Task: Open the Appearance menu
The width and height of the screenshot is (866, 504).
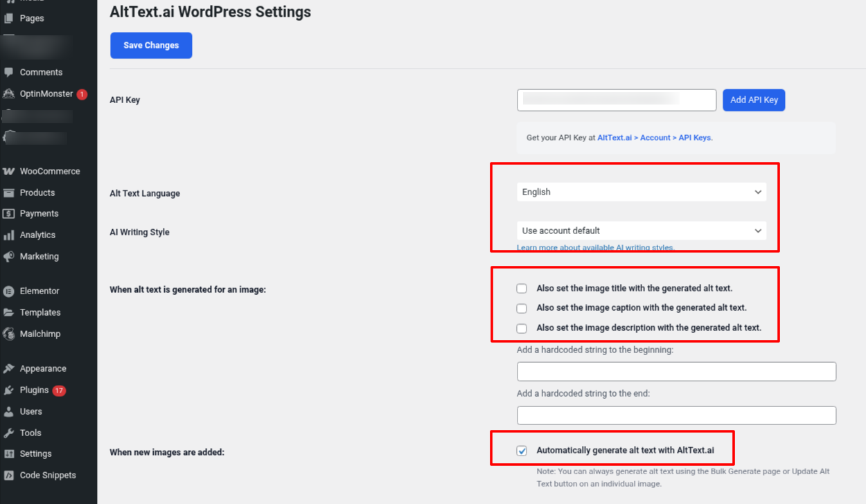Action: [43, 368]
